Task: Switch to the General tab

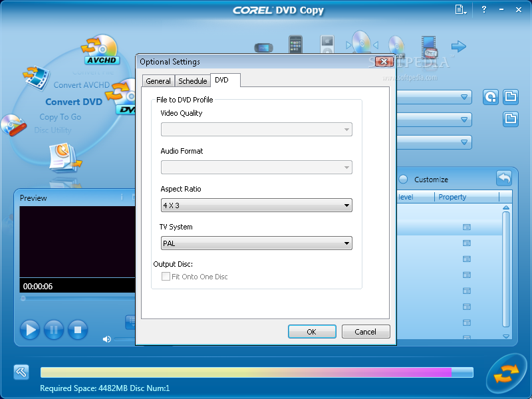Action: pos(158,81)
